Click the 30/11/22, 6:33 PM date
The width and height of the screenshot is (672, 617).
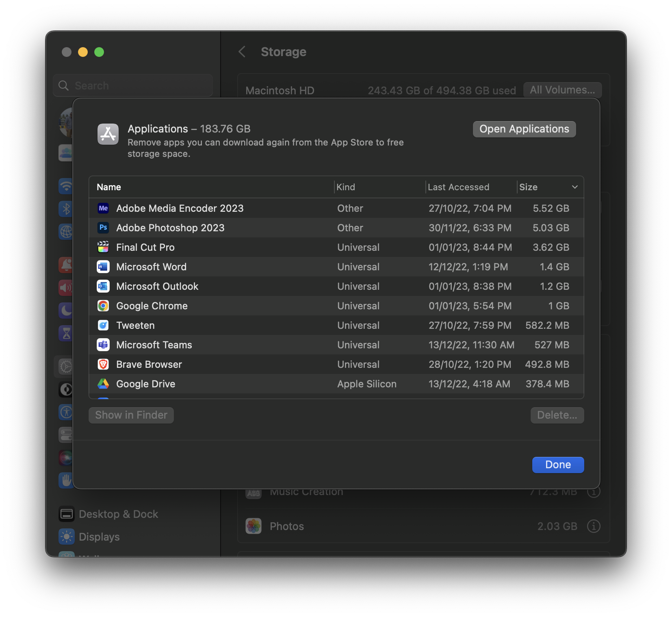coord(470,228)
